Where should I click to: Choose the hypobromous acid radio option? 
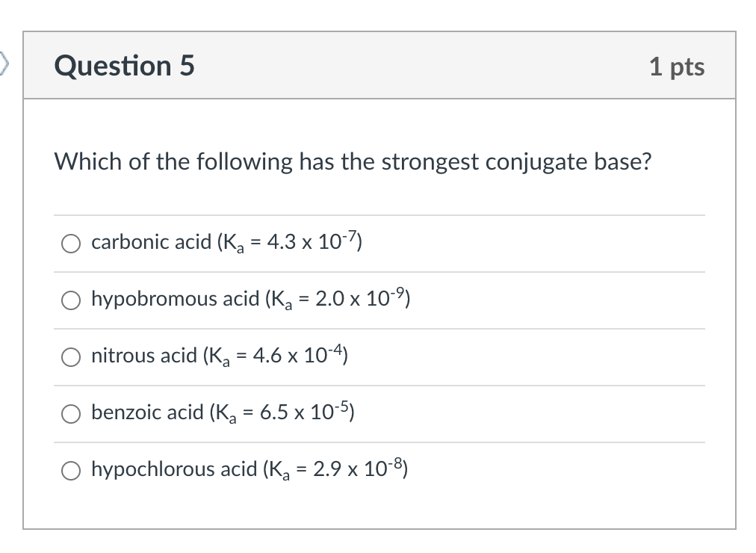(x=71, y=300)
